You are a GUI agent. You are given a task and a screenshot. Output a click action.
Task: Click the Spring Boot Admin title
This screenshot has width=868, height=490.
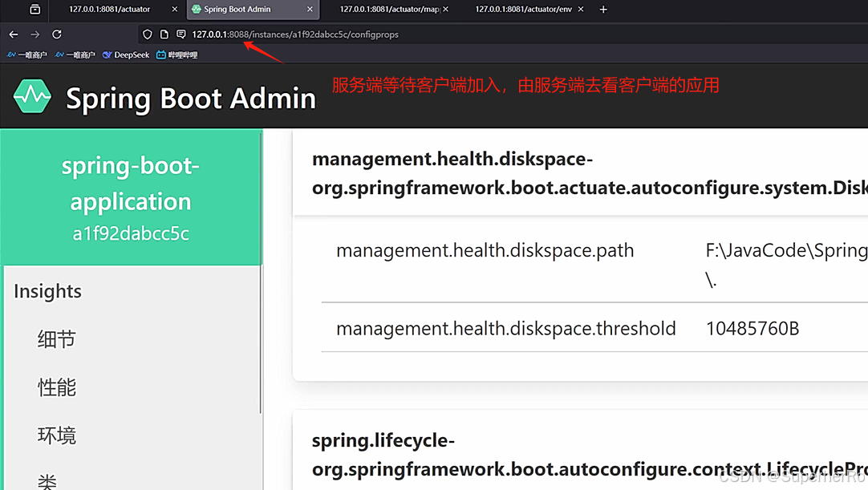coord(190,98)
